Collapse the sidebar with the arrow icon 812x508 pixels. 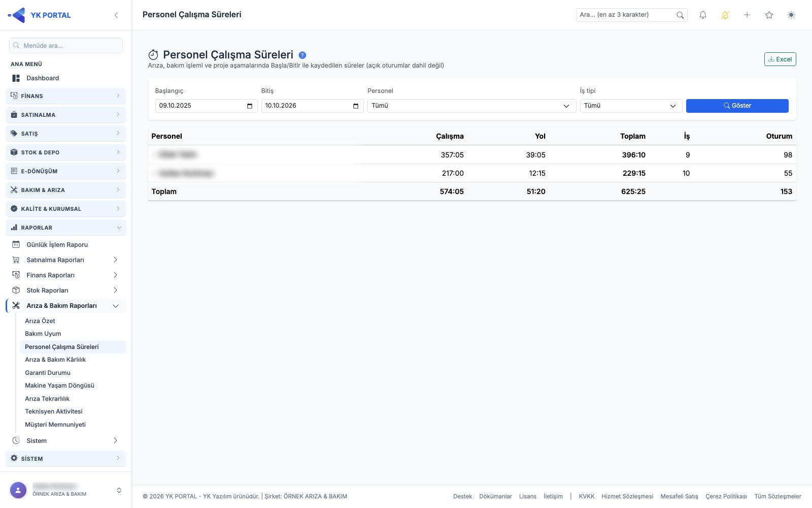pos(116,15)
